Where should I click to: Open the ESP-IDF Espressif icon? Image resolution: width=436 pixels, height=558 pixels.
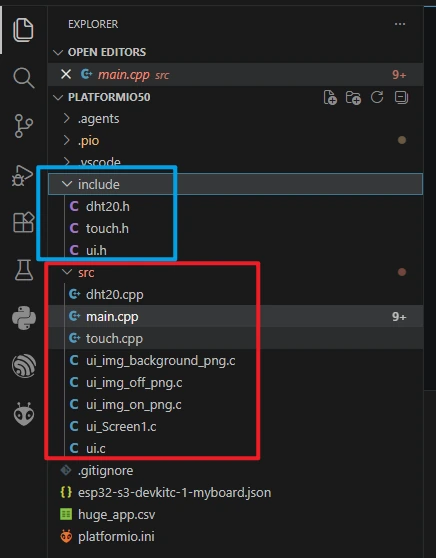pos(24,365)
